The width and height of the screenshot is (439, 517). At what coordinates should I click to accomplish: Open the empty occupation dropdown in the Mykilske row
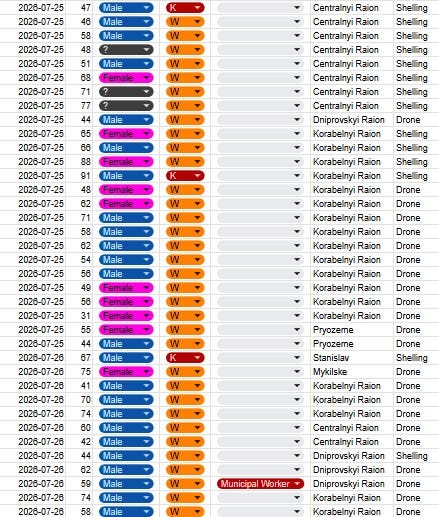click(260, 372)
